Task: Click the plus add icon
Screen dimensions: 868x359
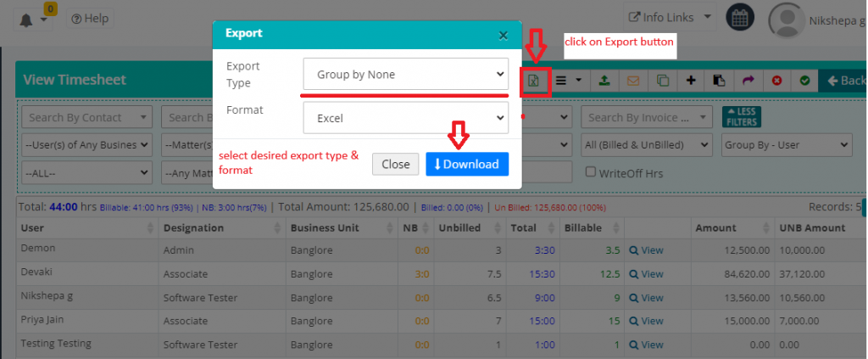Action: 691,81
